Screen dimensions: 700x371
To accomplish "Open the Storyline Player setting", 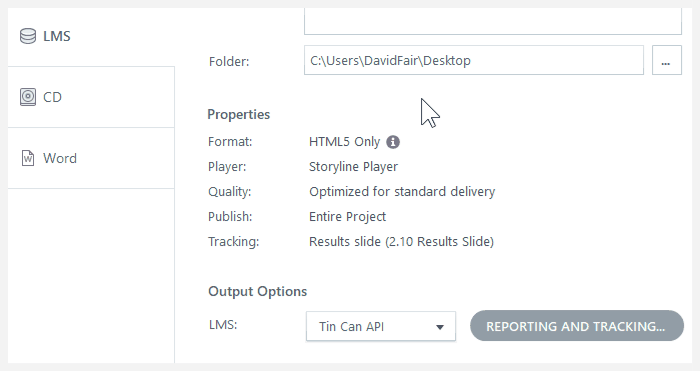I will (353, 167).
